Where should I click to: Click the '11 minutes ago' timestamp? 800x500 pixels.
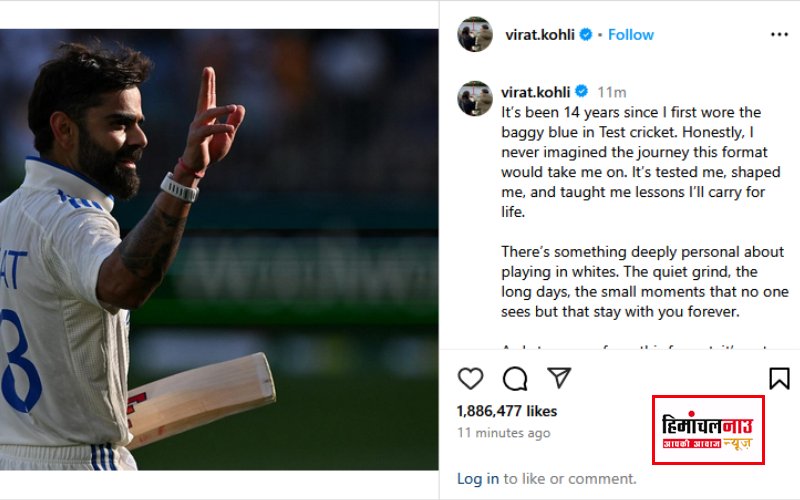pyautogui.click(x=503, y=433)
